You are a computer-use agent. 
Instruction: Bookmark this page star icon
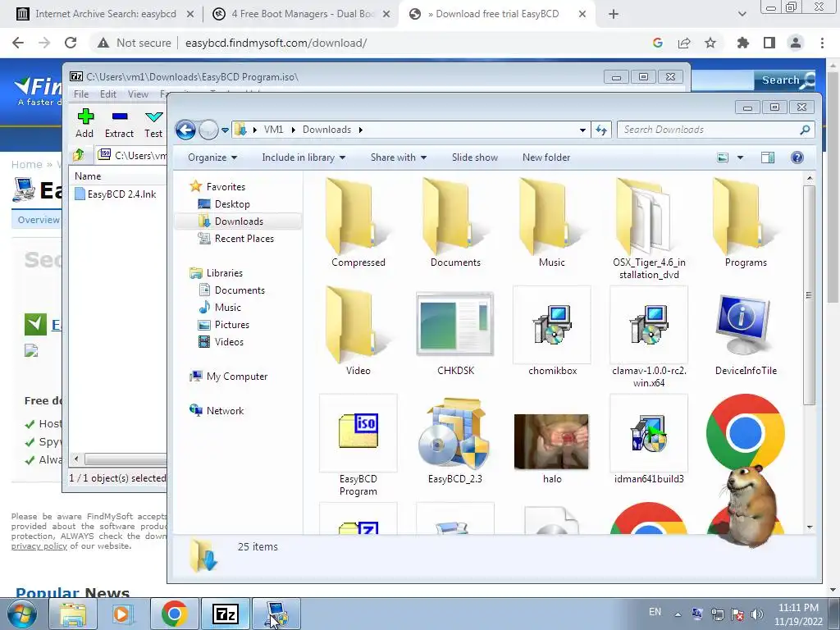710,43
